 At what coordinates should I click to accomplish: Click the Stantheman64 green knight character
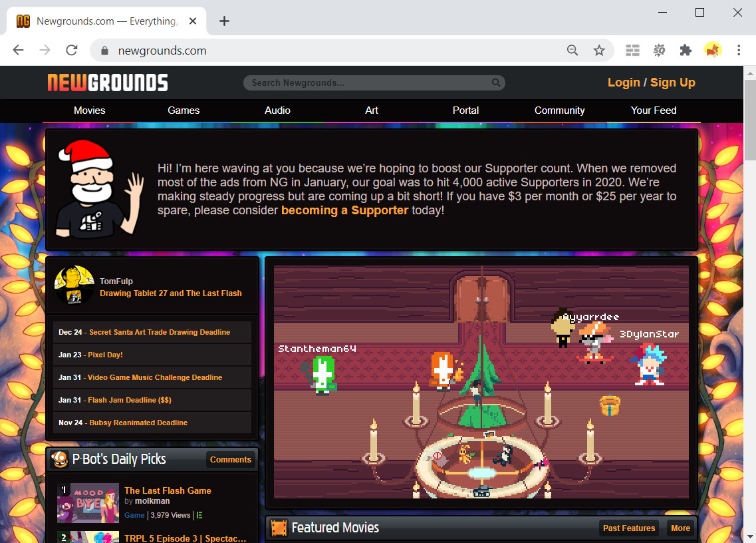[322, 375]
